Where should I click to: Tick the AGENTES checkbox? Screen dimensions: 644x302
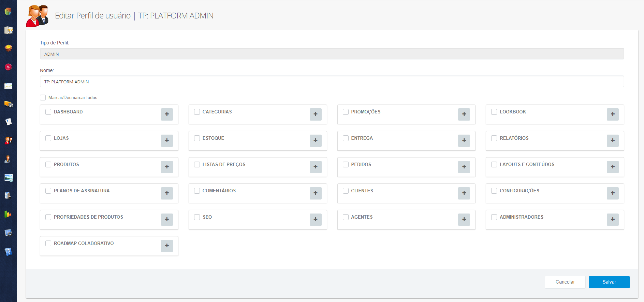346,217
